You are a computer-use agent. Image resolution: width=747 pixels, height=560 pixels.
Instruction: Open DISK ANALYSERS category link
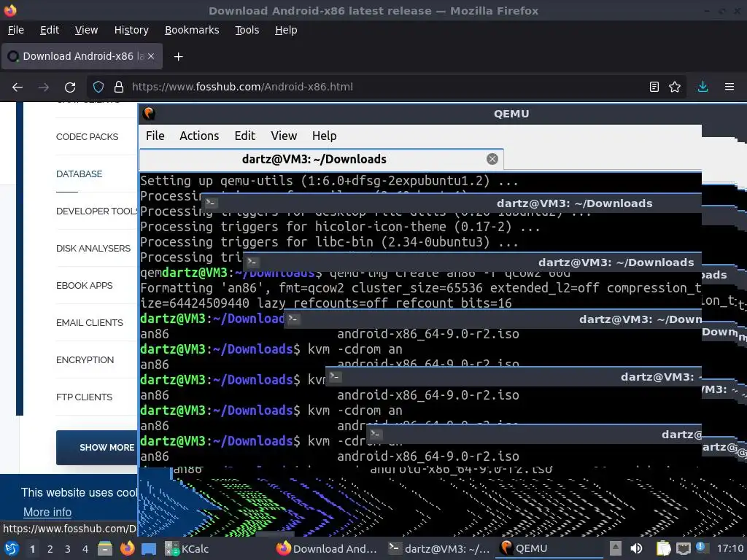(93, 248)
